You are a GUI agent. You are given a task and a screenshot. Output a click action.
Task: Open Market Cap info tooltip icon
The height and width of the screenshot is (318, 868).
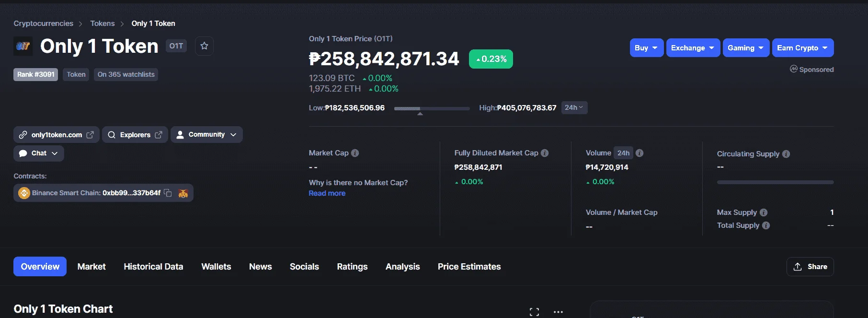(355, 153)
